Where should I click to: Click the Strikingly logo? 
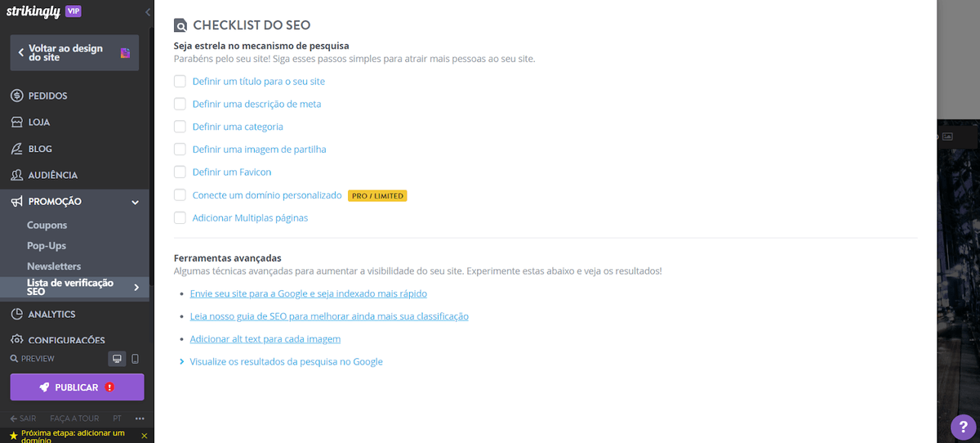pyautogui.click(x=32, y=11)
